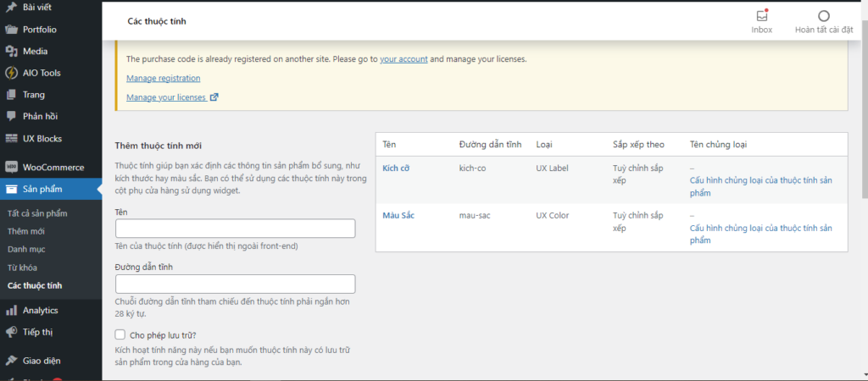Click the Manage registration link
This screenshot has height=381, width=868.
(x=163, y=78)
